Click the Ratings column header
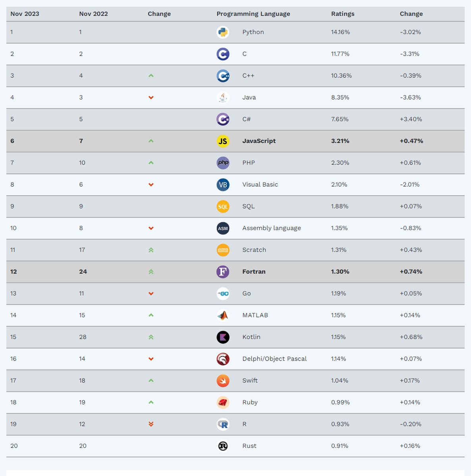The height and width of the screenshot is (476, 471). (343, 14)
